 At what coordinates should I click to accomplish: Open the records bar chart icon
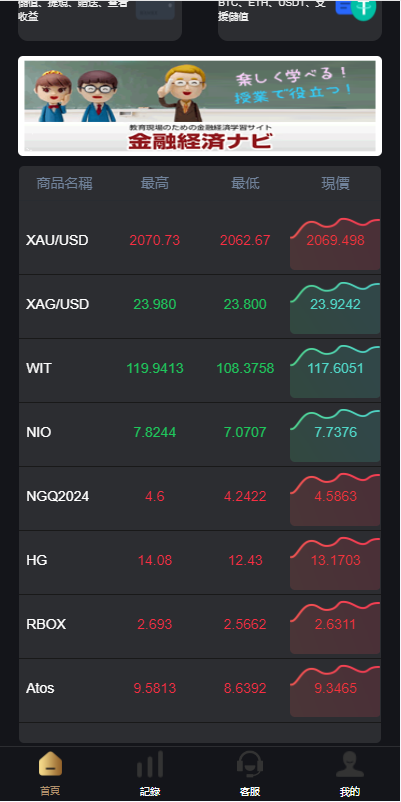(x=150, y=764)
